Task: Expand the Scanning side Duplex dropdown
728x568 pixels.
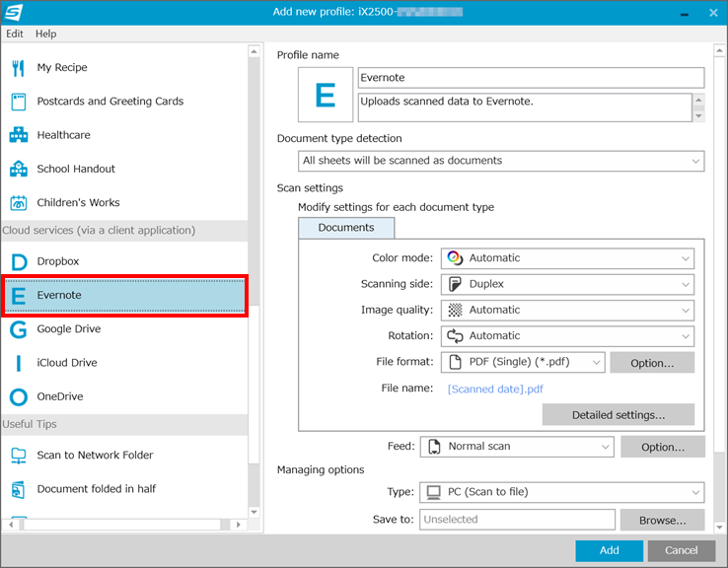Action: click(567, 284)
